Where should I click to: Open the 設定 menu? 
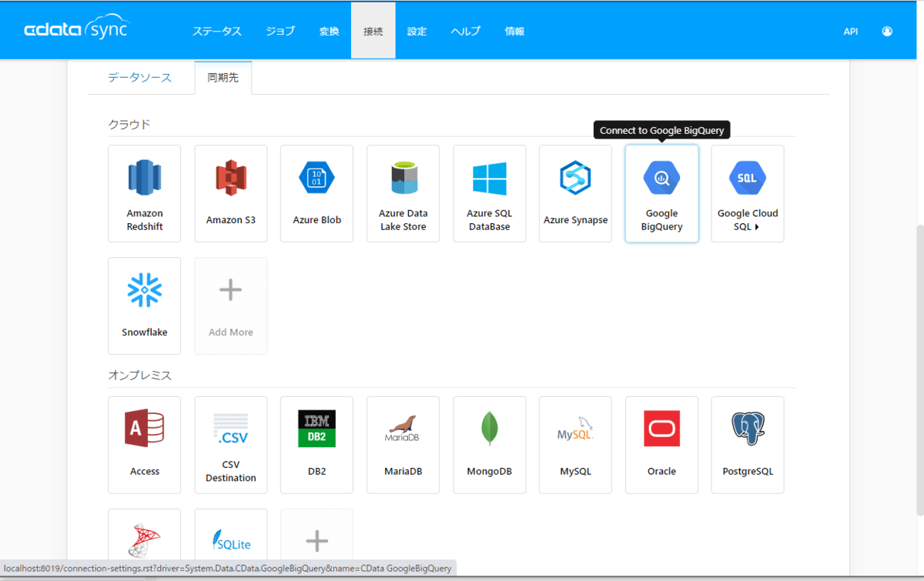pyautogui.click(x=417, y=32)
